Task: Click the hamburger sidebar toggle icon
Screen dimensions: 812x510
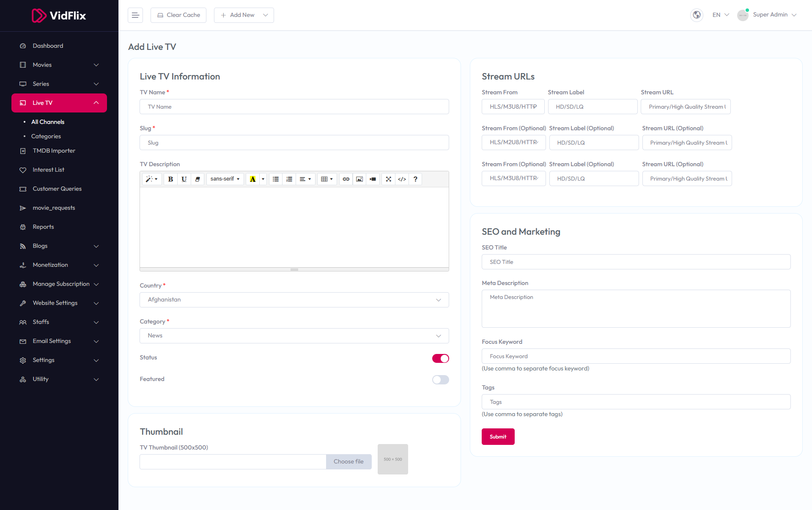Action: (135, 15)
